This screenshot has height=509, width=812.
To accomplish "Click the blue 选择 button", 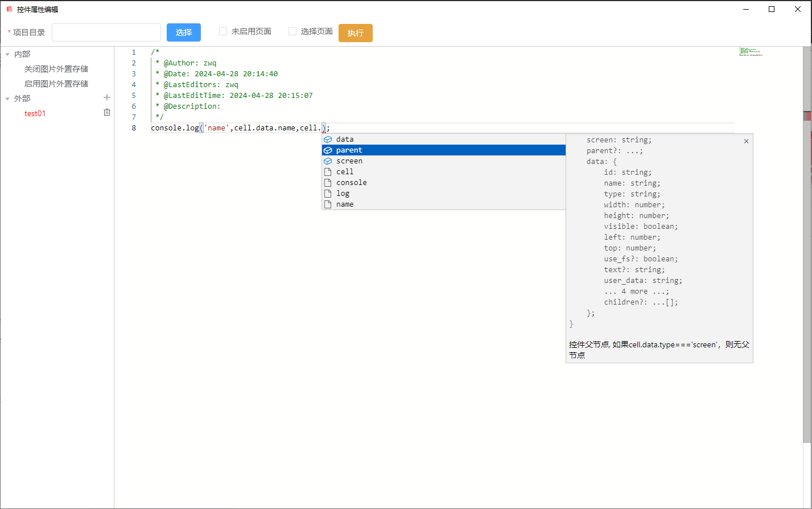I will coord(184,32).
